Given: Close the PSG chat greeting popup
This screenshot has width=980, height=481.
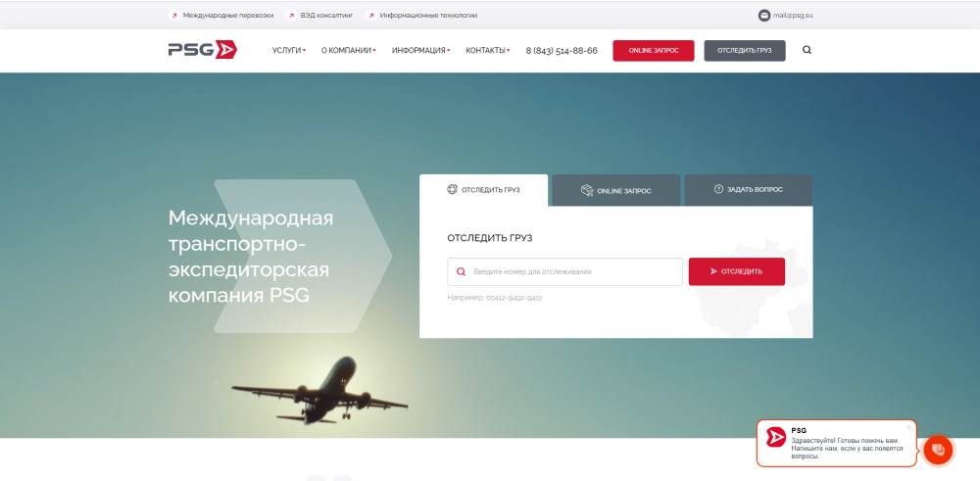Looking at the screenshot, I should click(x=908, y=427).
